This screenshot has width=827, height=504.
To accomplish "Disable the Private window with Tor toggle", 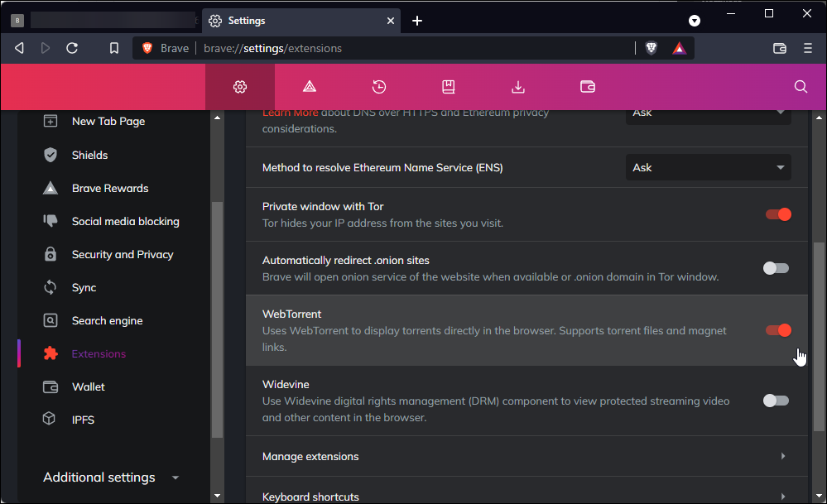I will pos(777,214).
